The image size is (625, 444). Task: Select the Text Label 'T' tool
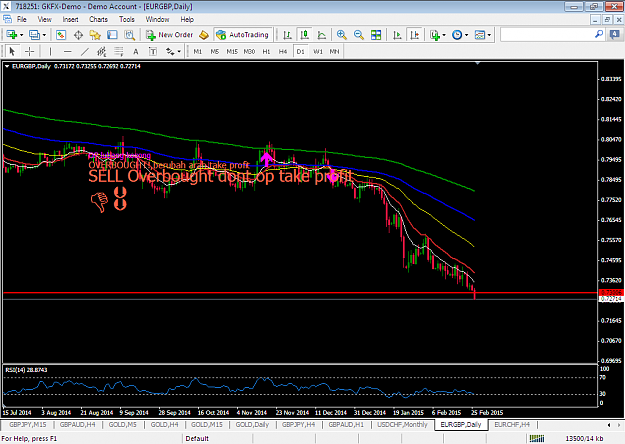coord(153,51)
